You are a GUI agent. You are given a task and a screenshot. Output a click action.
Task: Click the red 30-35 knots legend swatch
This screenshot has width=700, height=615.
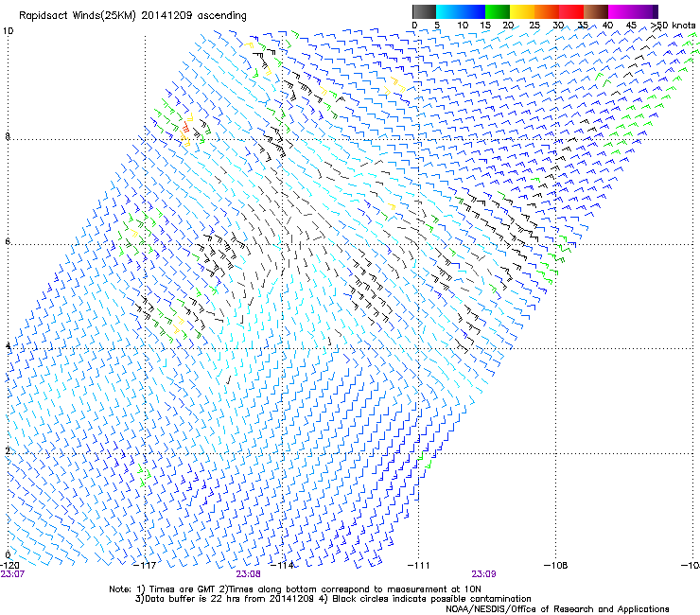(x=571, y=11)
